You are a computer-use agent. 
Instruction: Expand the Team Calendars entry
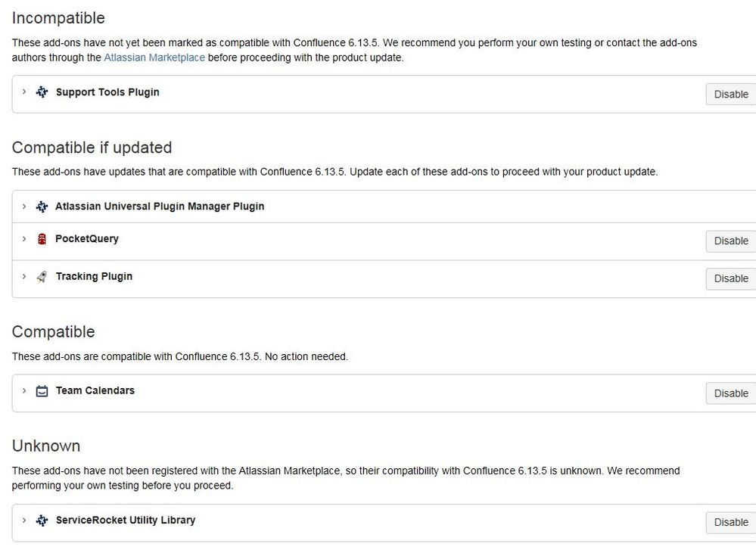click(24, 390)
